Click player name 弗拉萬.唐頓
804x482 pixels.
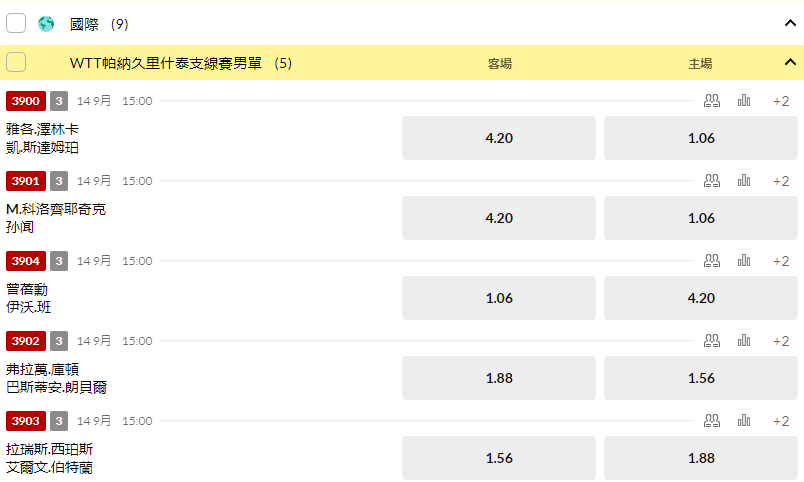click(43, 369)
